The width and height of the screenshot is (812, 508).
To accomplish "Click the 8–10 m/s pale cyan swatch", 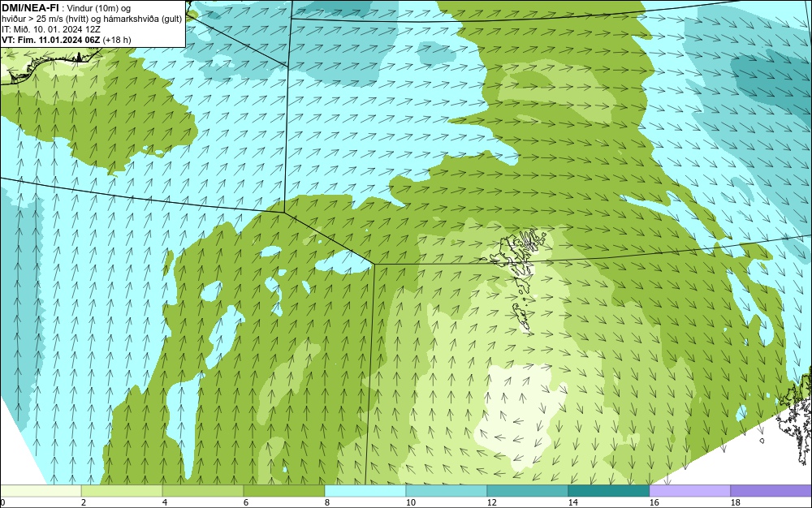I will (365, 490).
